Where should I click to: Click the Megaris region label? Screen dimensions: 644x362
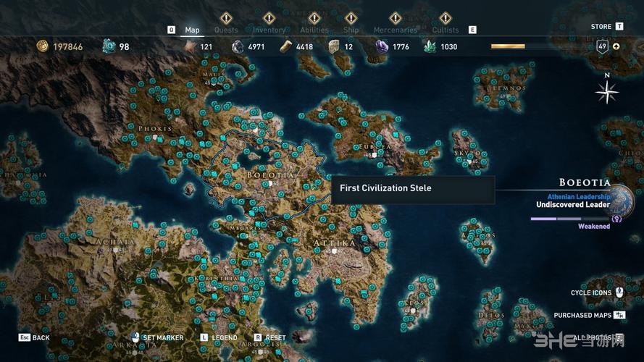tap(244, 228)
